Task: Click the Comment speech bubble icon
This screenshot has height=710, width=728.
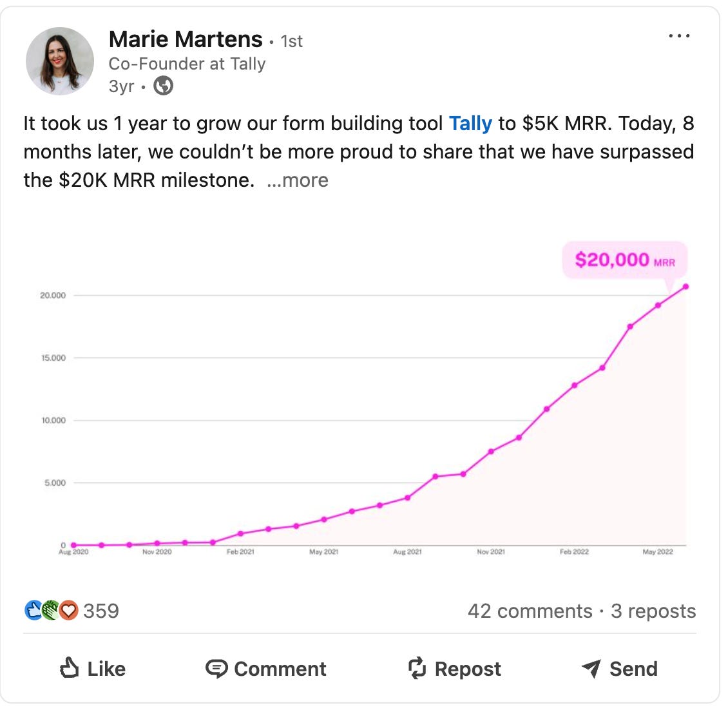Action: [x=216, y=669]
